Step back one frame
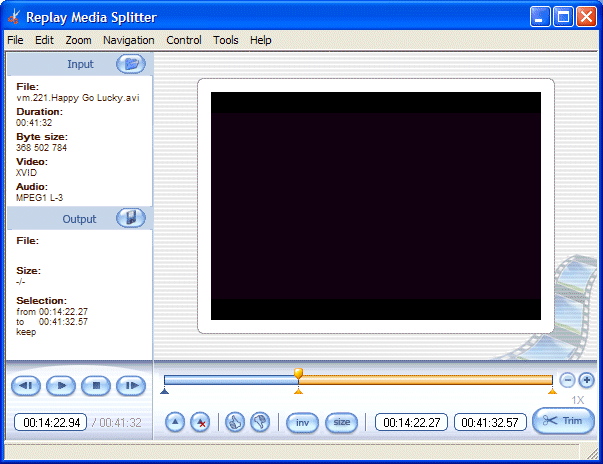This screenshot has width=603, height=464. pos(26,386)
